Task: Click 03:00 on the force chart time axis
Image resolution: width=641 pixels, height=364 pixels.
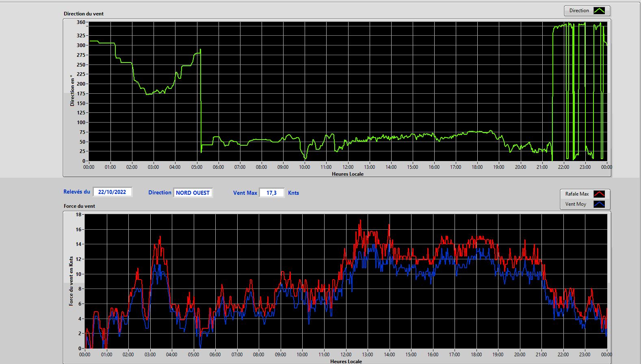Action: coord(150,355)
